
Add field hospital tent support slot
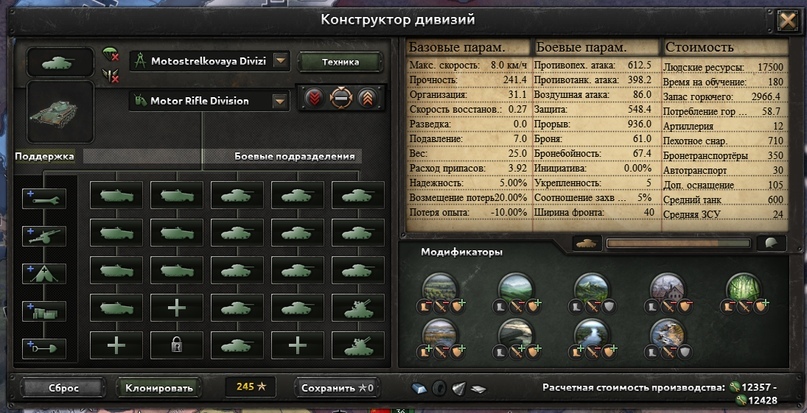(44, 273)
